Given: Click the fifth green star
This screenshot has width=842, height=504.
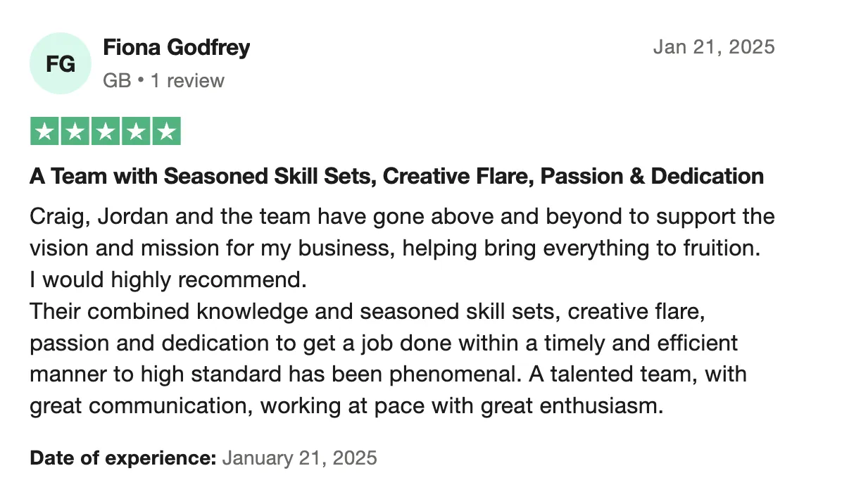Looking at the screenshot, I should pyautogui.click(x=166, y=131).
